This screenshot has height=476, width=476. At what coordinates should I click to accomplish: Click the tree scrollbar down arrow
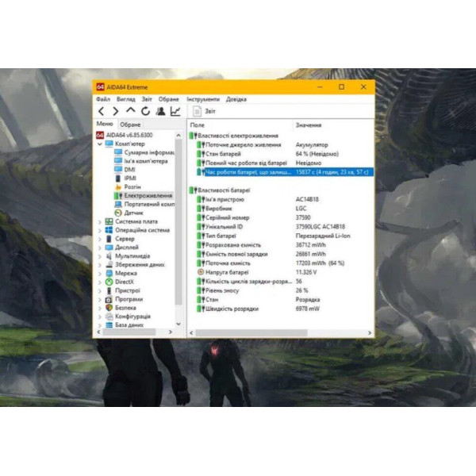click(x=178, y=324)
